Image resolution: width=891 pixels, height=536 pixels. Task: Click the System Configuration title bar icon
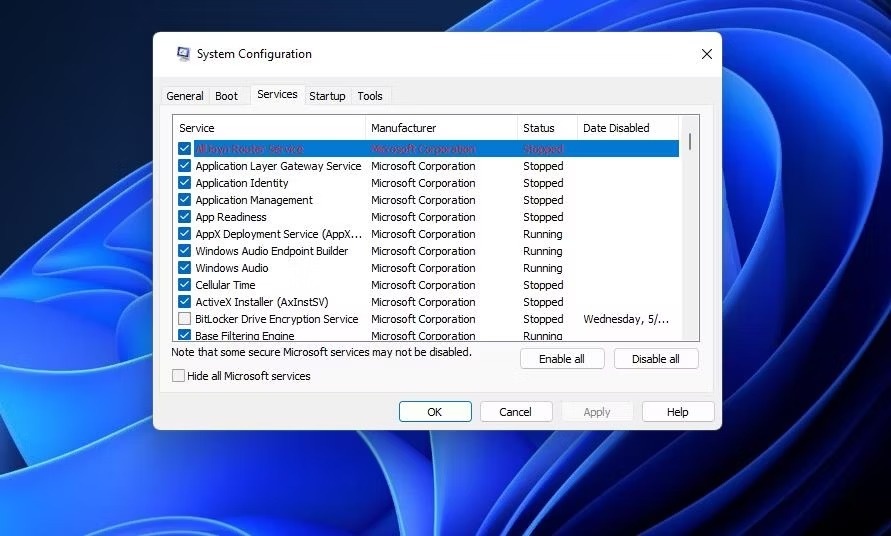pyautogui.click(x=184, y=54)
